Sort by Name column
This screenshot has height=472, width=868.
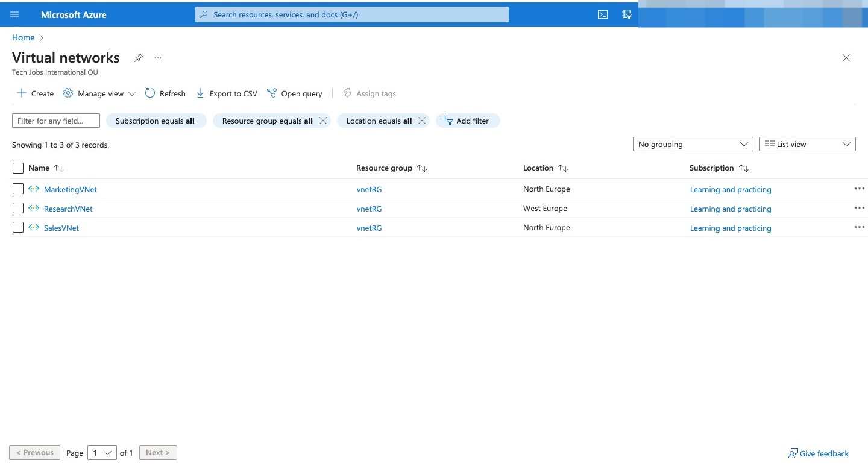tap(46, 168)
